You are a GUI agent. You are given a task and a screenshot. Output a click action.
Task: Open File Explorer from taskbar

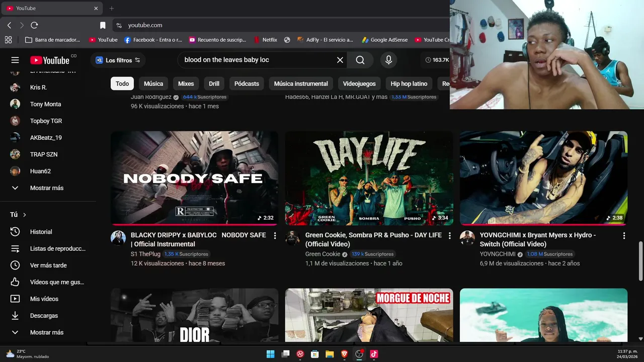(330, 354)
